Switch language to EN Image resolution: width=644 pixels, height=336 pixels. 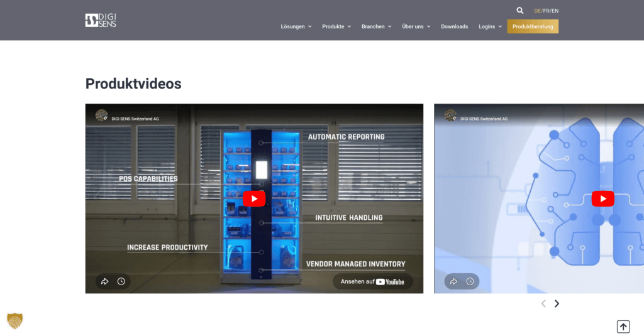(555, 11)
